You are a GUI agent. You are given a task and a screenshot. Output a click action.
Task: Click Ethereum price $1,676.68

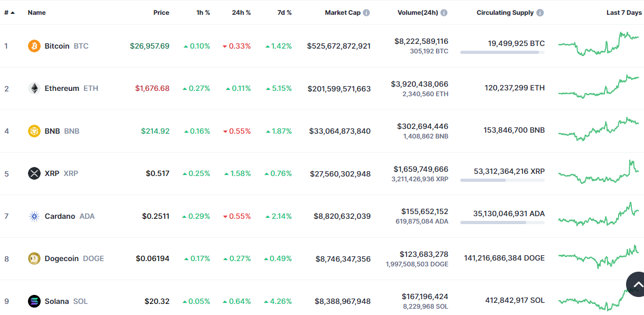[x=153, y=88]
